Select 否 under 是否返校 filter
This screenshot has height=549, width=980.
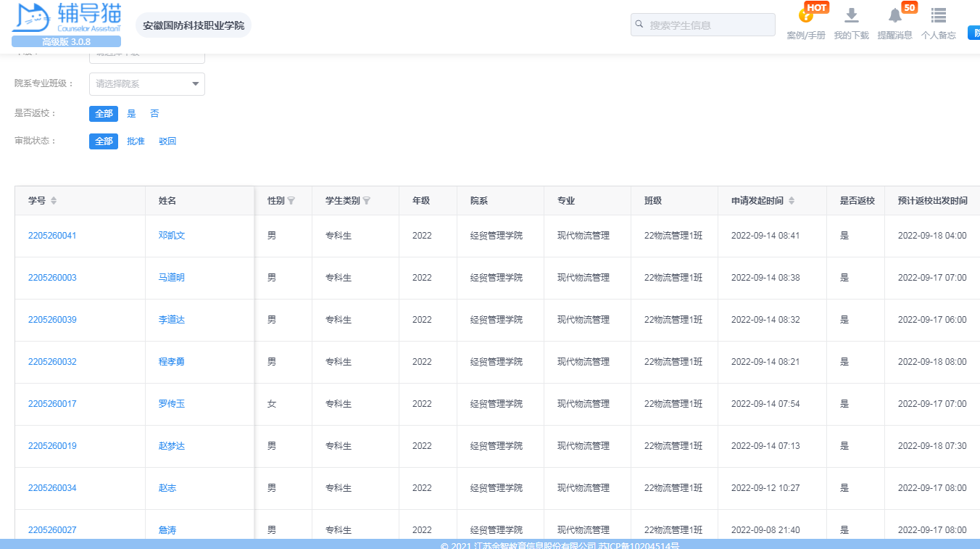[x=154, y=114]
